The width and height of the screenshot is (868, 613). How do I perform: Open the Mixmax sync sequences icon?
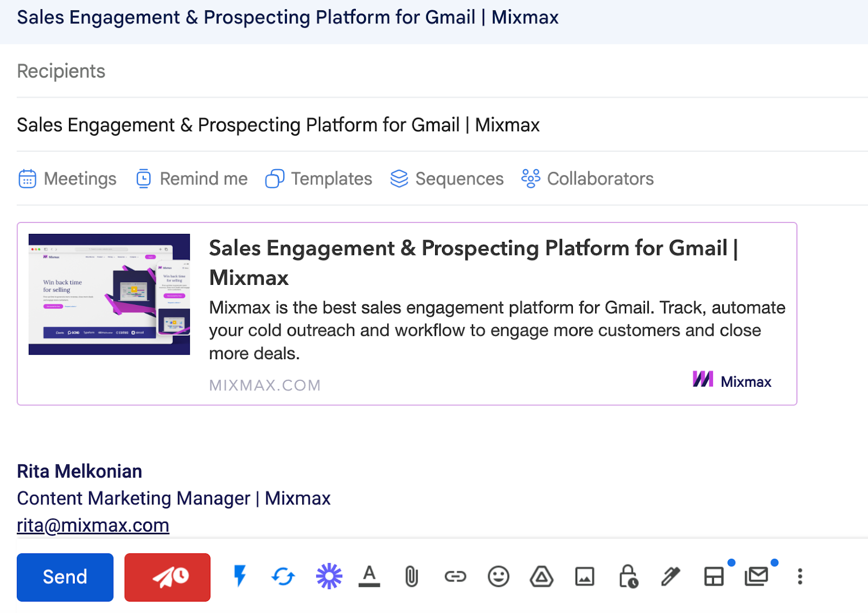283,577
